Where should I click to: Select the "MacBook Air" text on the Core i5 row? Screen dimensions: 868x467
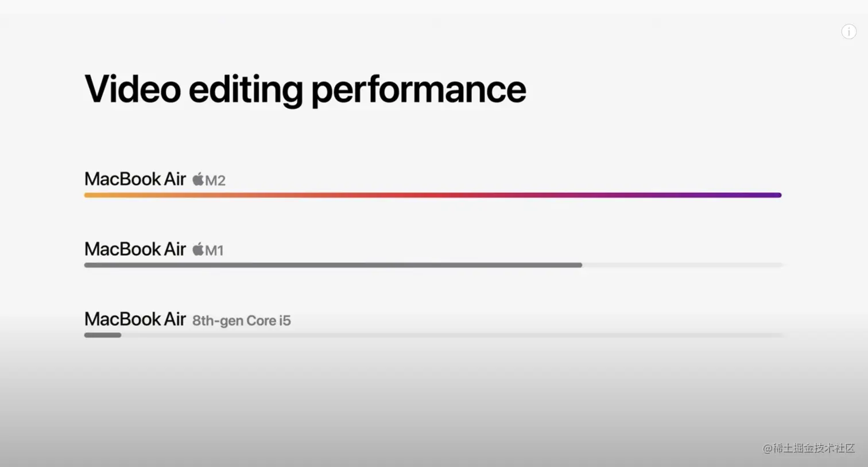135,319
